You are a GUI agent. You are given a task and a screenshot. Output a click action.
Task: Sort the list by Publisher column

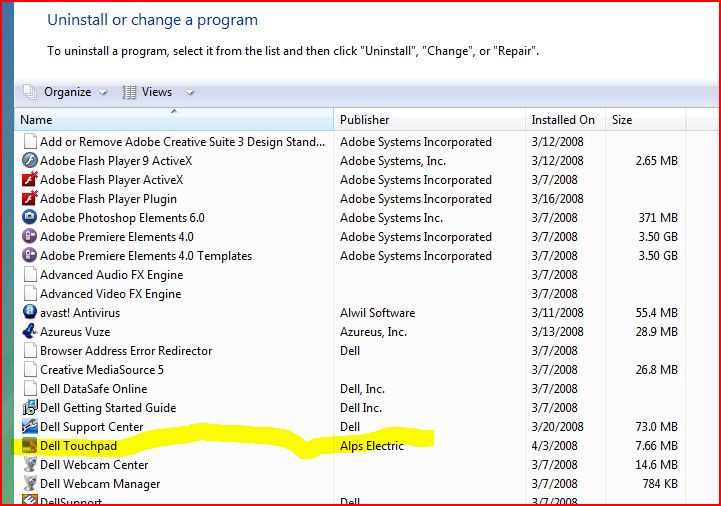coord(429,120)
